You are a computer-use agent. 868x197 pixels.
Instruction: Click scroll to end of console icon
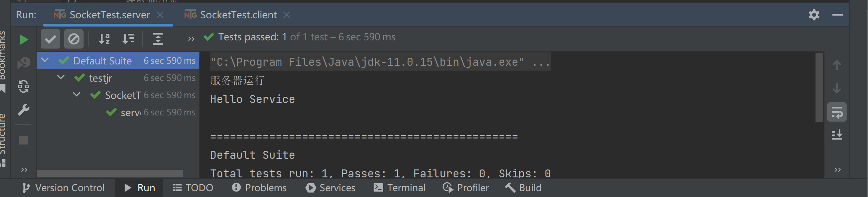pos(837,135)
